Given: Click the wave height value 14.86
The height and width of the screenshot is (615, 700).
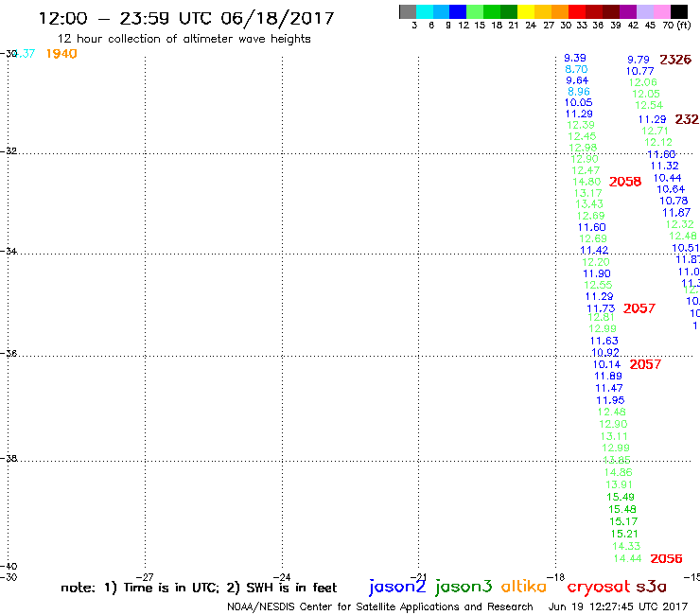Looking at the screenshot, I should (619, 472).
